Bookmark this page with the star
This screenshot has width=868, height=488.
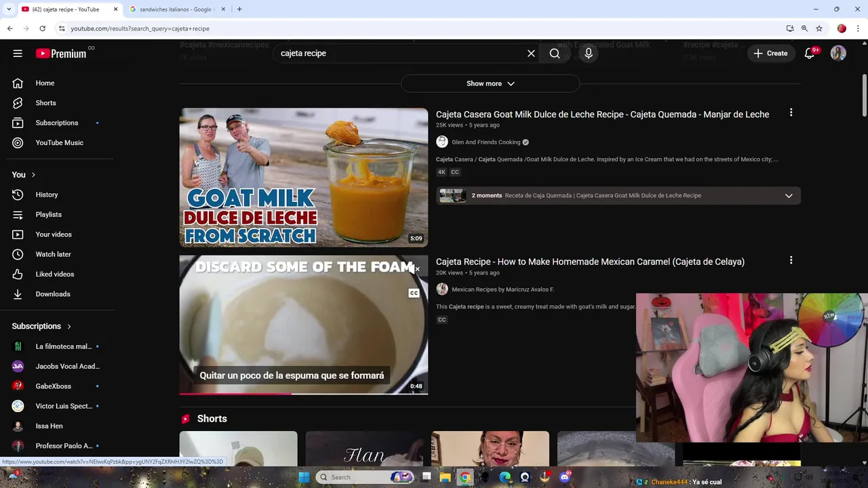coord(819,28)
